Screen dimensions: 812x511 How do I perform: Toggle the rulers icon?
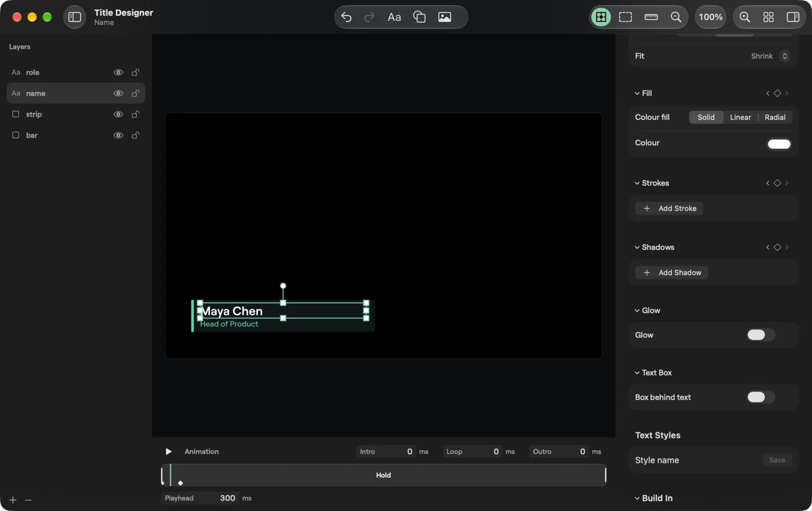[651, 17]
